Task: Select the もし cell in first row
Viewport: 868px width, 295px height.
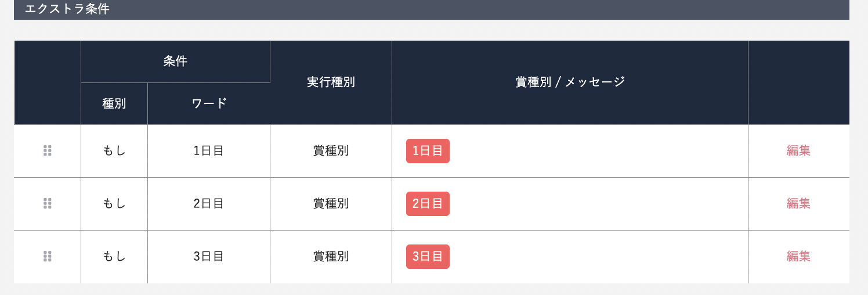Action: pyautogui.click(x=114, y=151)
